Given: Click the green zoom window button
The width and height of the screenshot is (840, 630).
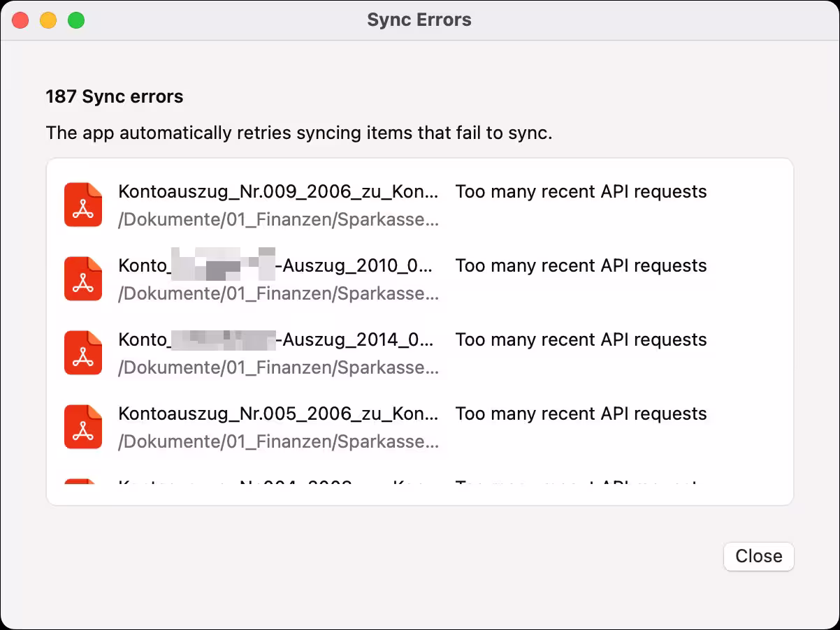Looking at the screenshot, I should (x=76, y=20).
